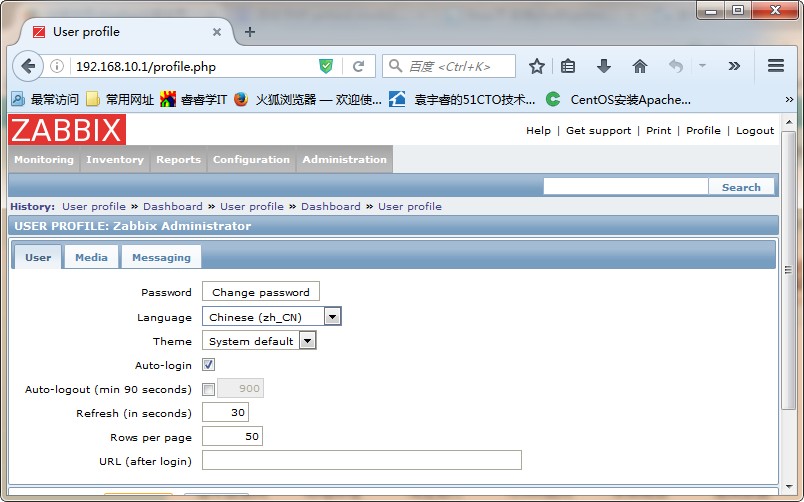Go to home page via house icon
The image size is (804, 502).
pyautogui.click(x=639, y=66)
